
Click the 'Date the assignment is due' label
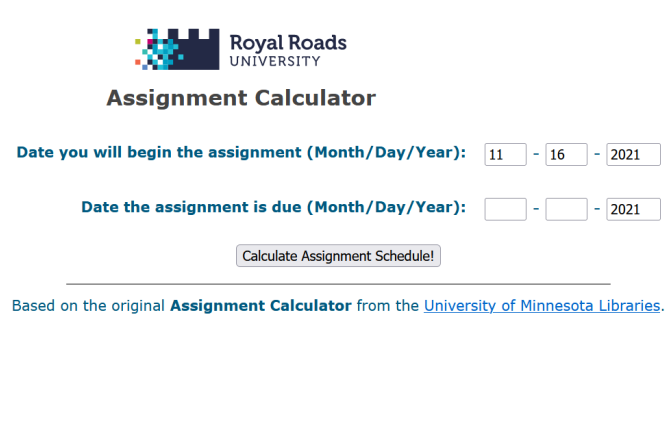274,207
